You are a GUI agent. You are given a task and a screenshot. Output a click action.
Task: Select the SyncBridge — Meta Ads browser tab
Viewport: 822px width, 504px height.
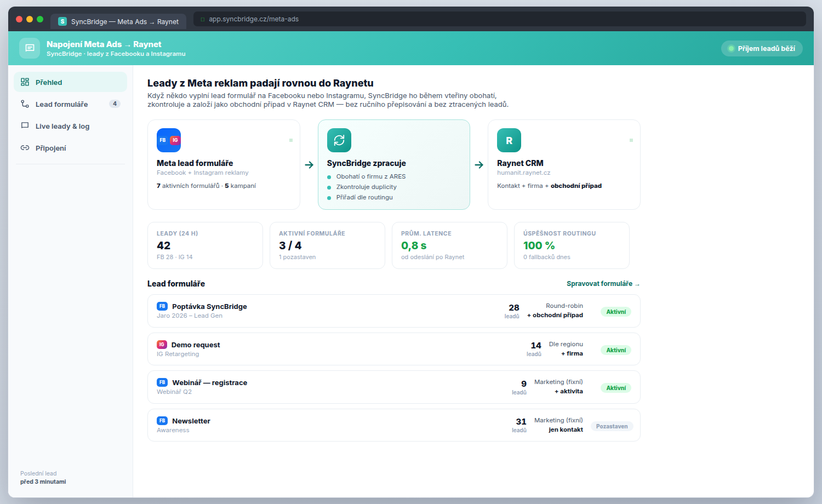[x=118, y=21]
